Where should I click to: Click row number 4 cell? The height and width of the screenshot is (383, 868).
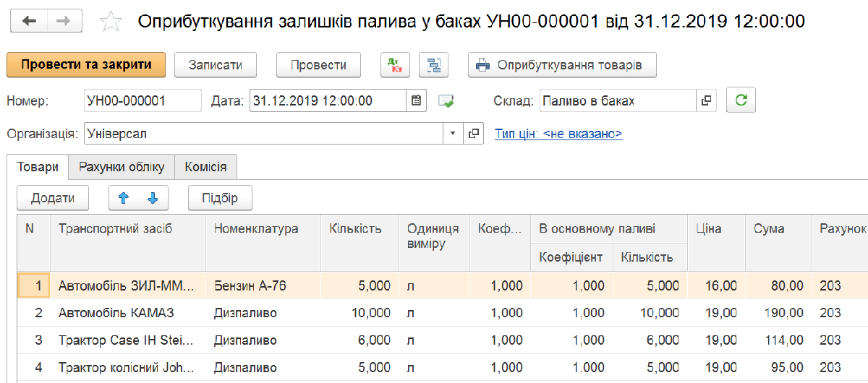point(34,367)
